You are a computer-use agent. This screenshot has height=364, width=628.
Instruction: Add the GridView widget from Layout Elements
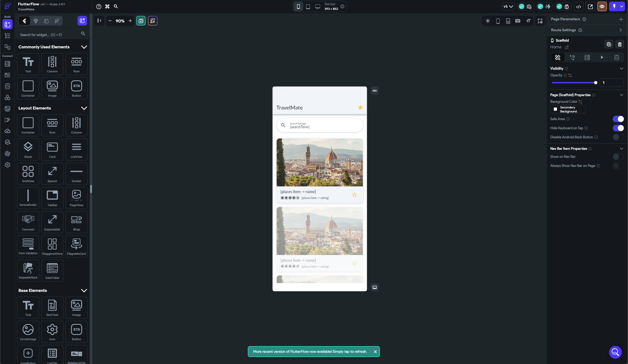click(28, 174)
